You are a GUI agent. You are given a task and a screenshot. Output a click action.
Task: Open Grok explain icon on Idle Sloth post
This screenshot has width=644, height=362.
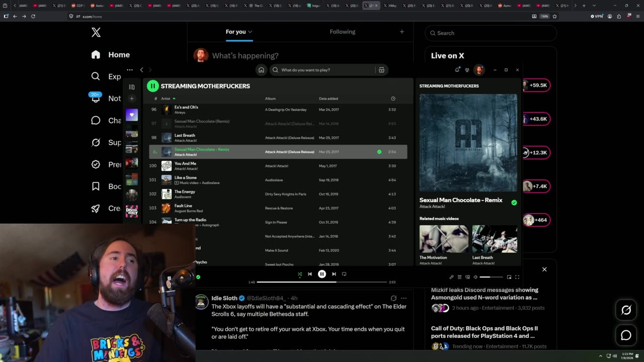click(x=393, y=298)
